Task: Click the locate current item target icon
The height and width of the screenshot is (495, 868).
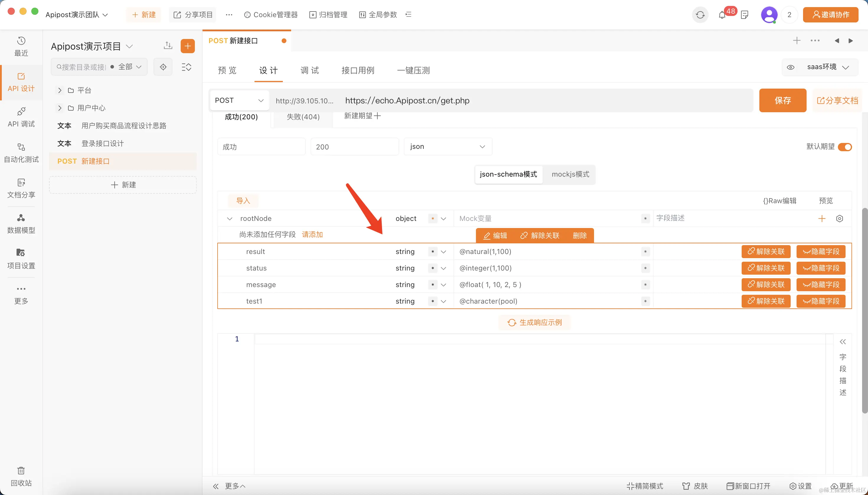Action: [163, 67]
